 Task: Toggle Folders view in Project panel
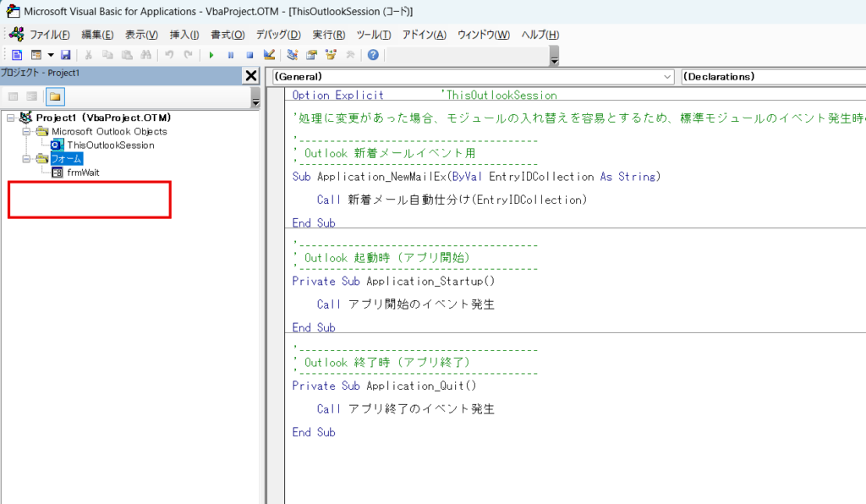(x=54, y=96)
